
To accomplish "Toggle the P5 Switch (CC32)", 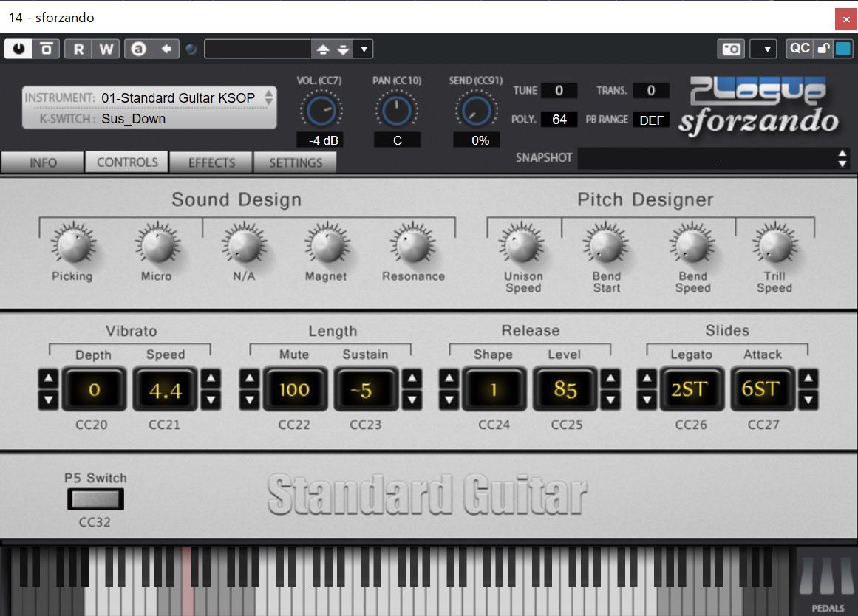I will coord(95,499).
